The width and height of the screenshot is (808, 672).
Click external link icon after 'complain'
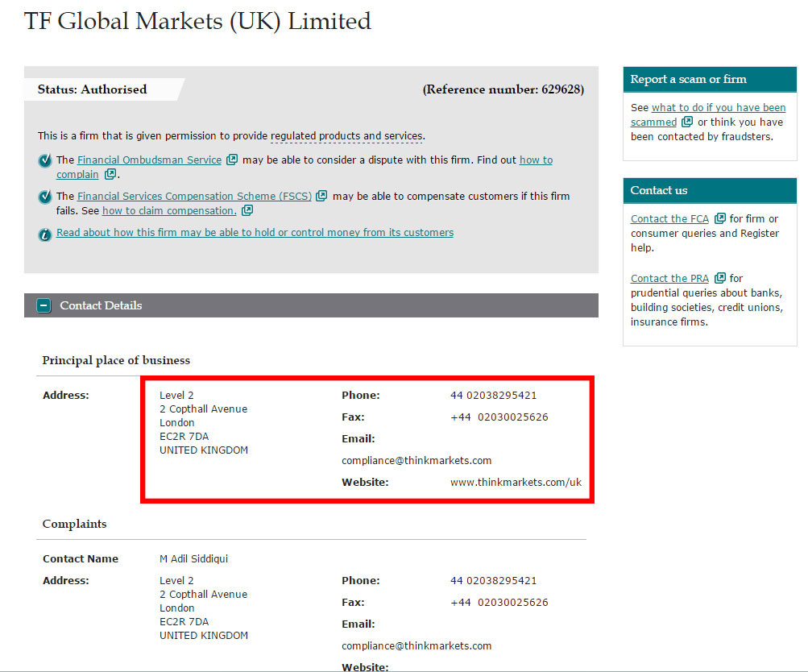coord(110,175)
